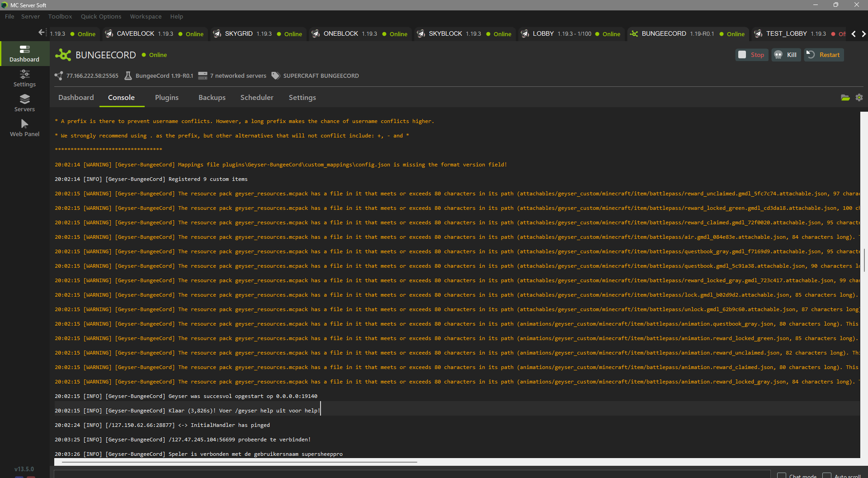Screen dimensions: 868x478
Task: Select the Settings sidebar icon
Action: click(24, 78)
